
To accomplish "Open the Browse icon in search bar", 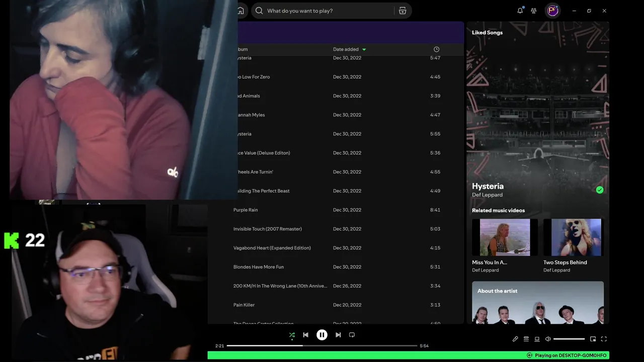I will point(403,11).
